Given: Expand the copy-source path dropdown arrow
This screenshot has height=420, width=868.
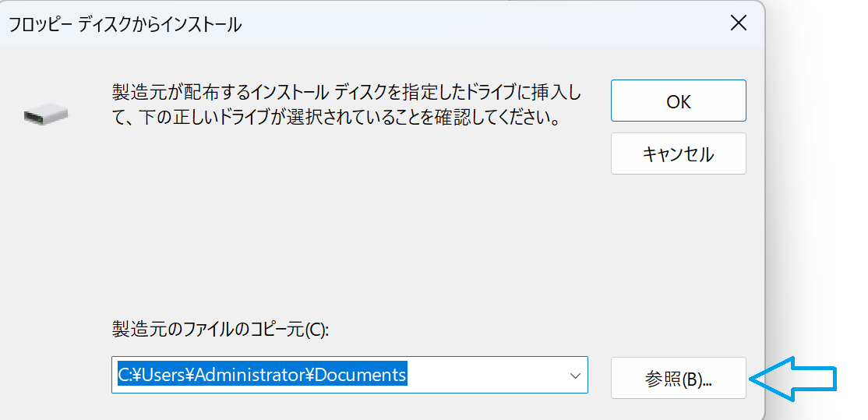Looking at the screenshot, I should [575, 376].
